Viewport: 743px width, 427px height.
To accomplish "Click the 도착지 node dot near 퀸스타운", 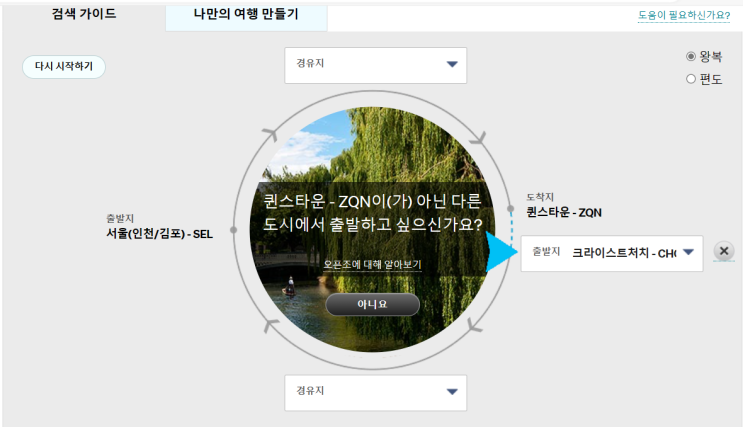I will 510,209.
